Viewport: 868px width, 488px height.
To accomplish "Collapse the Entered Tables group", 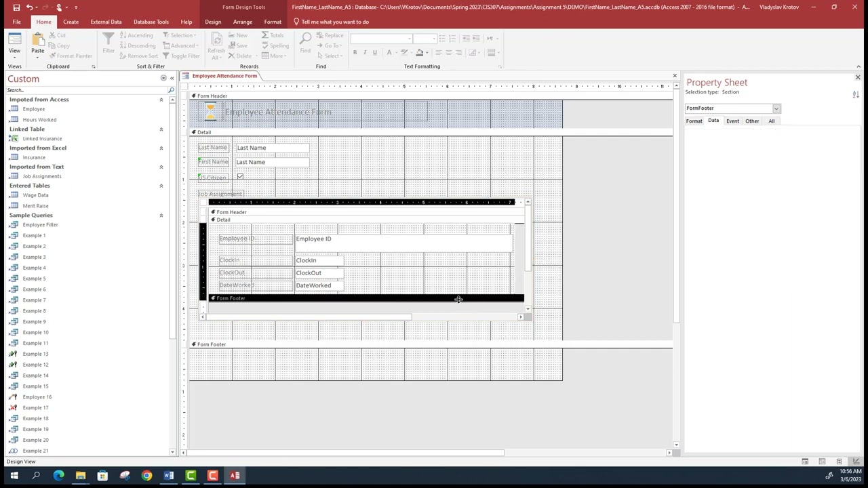I will pos(161,186).
